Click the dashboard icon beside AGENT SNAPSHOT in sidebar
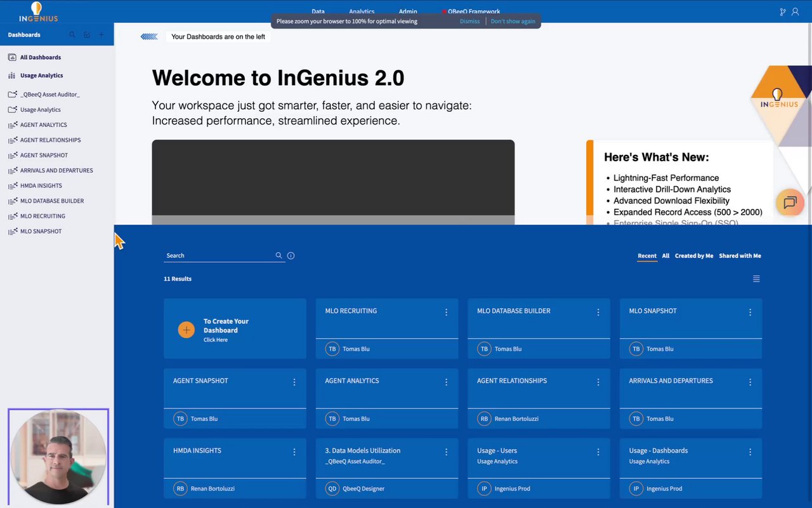812x508 pixels. 12,155
